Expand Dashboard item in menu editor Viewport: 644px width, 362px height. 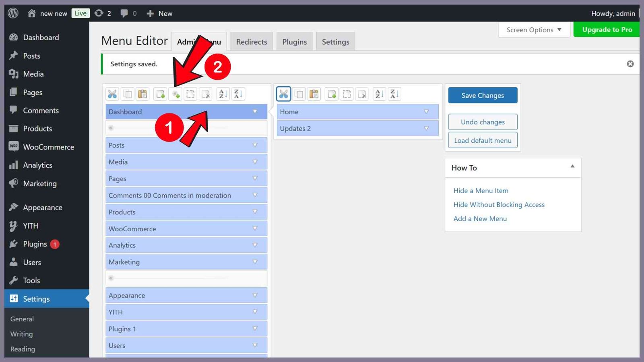255,111
